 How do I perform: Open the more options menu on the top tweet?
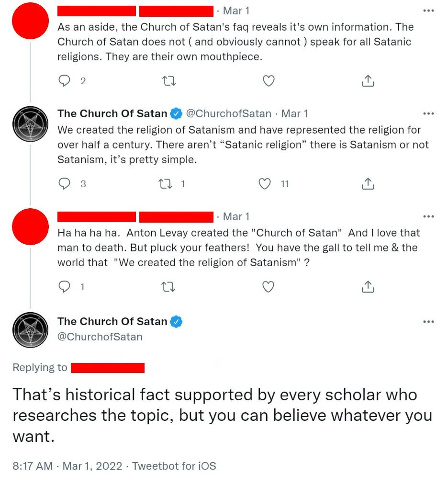(428, 11)
